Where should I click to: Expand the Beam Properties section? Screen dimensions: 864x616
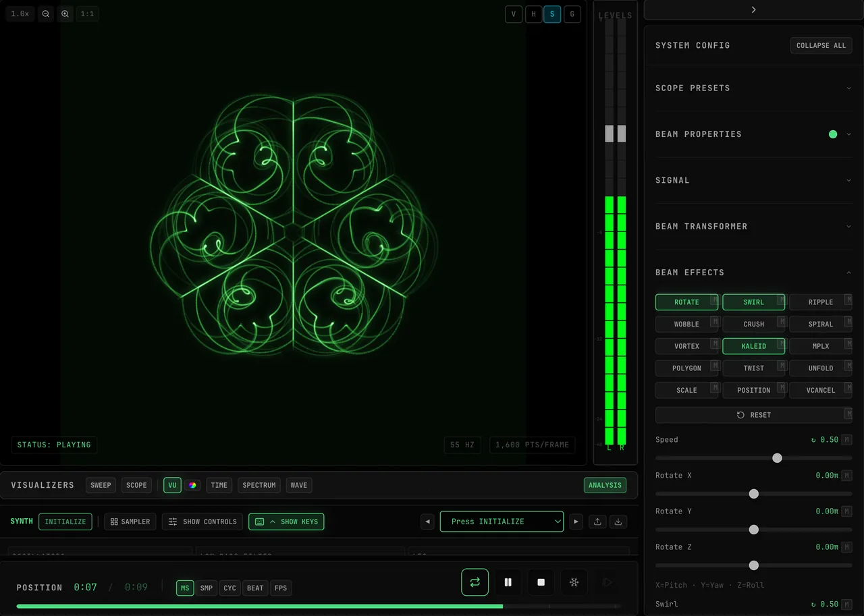753,134
